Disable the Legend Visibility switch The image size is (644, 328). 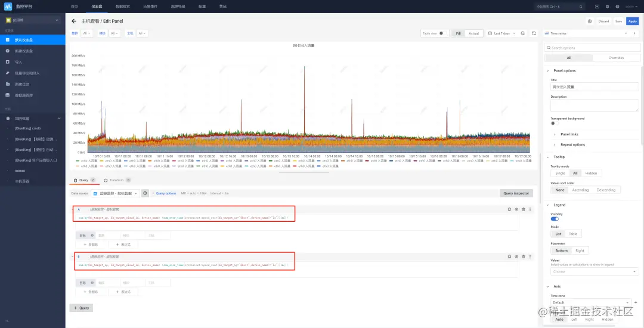tap(555, 219)
